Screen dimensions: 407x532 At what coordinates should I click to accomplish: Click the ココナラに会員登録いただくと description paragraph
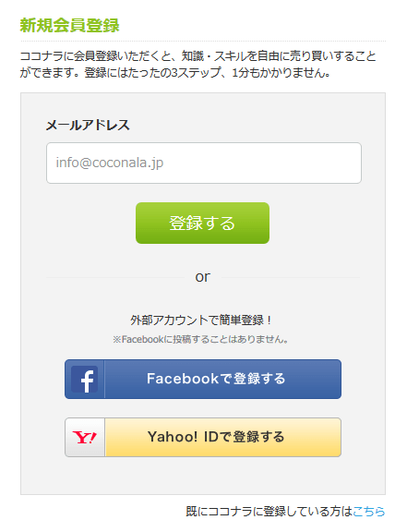coord(198,64)
